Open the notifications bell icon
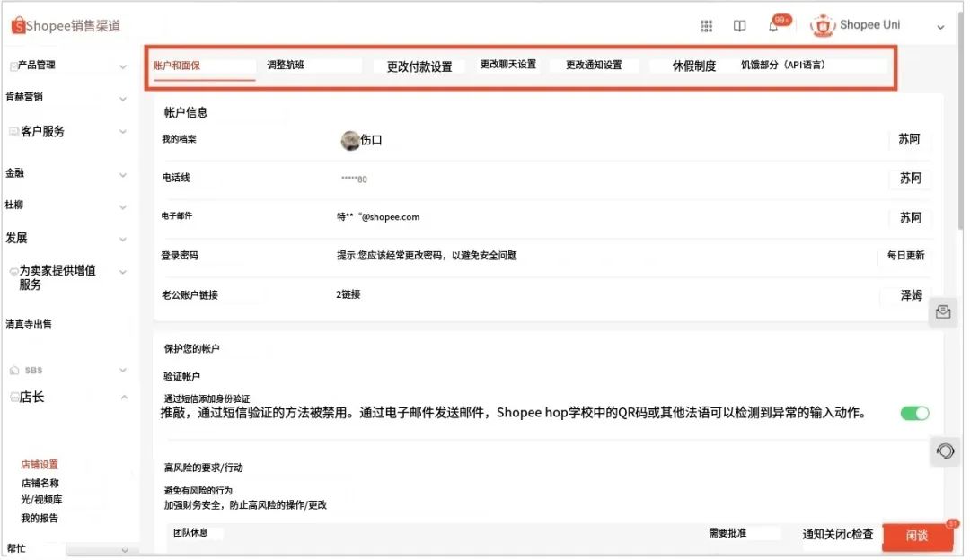The width and height of the screenshot is (970, 560). click(x=773, y=26)
